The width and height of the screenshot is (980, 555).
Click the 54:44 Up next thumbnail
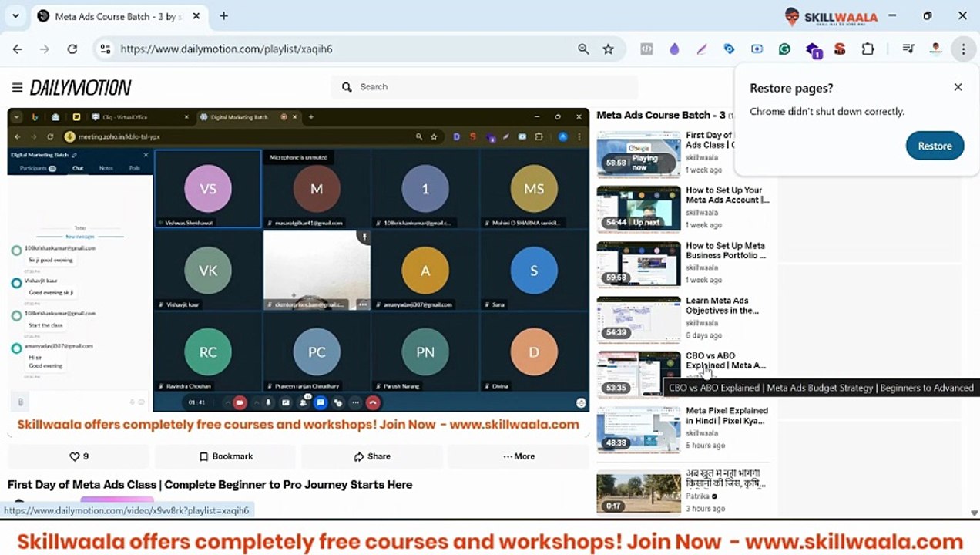(639, 209)
